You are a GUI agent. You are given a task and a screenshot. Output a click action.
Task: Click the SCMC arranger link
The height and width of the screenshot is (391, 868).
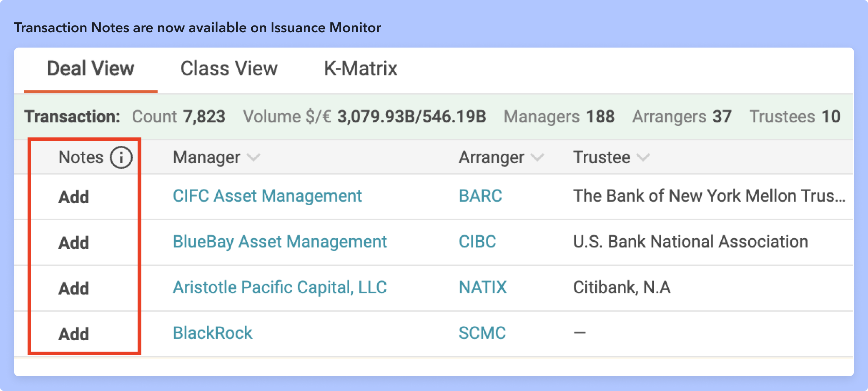pos(482,333)
